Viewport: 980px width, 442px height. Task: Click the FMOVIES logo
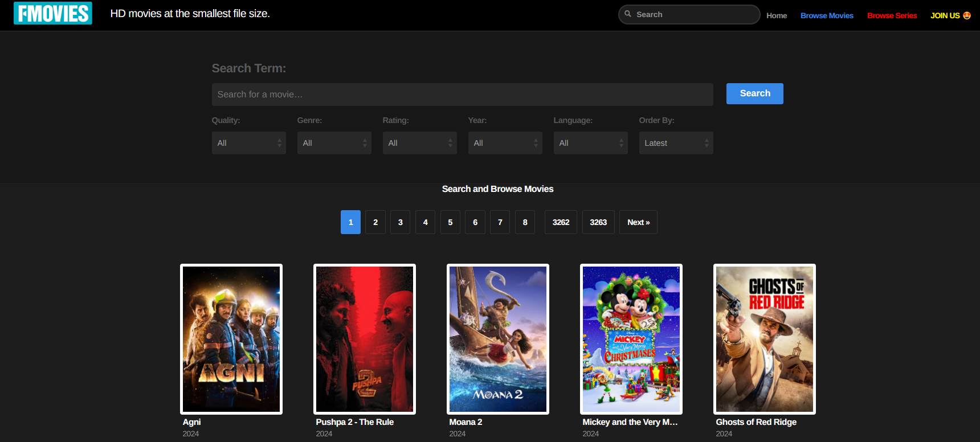[x=52, y=14]
